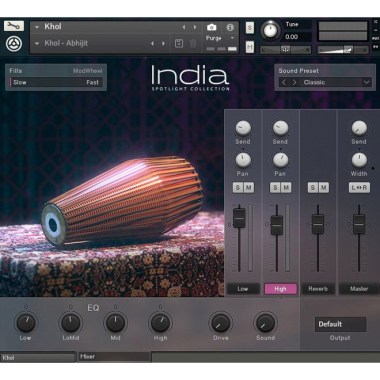Click the camera snapshot icon

click(211, 27)
